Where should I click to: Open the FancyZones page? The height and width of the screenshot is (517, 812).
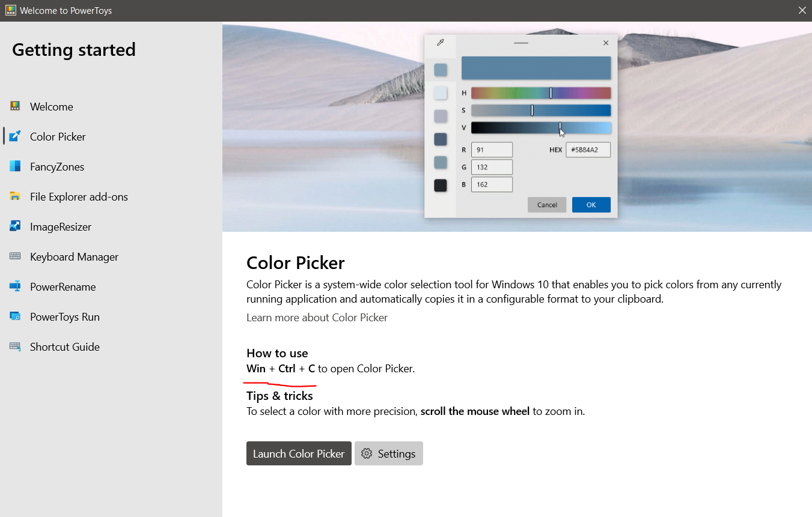(x=58, y=166)
